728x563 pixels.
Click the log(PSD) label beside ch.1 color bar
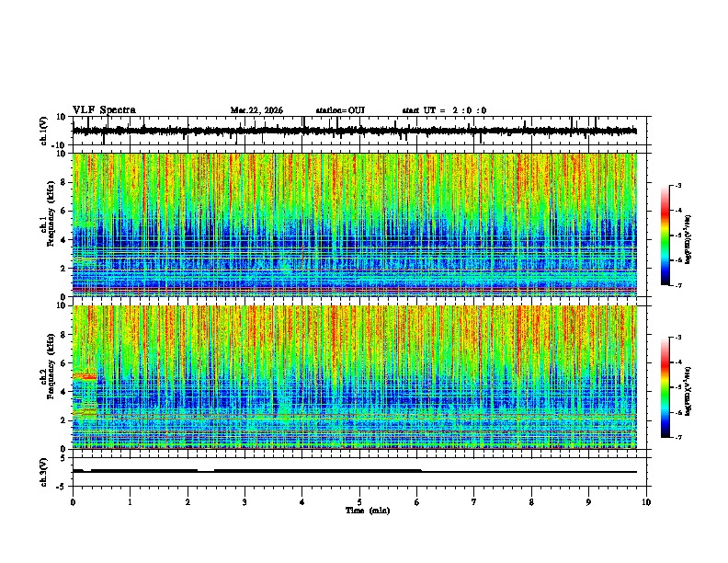tap(688, 239)
